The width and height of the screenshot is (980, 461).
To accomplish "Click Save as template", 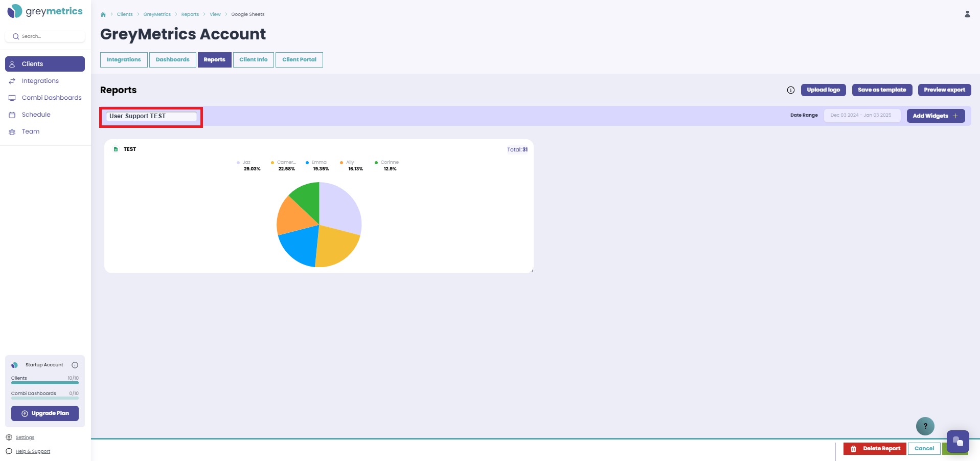I will coord(882,90).
